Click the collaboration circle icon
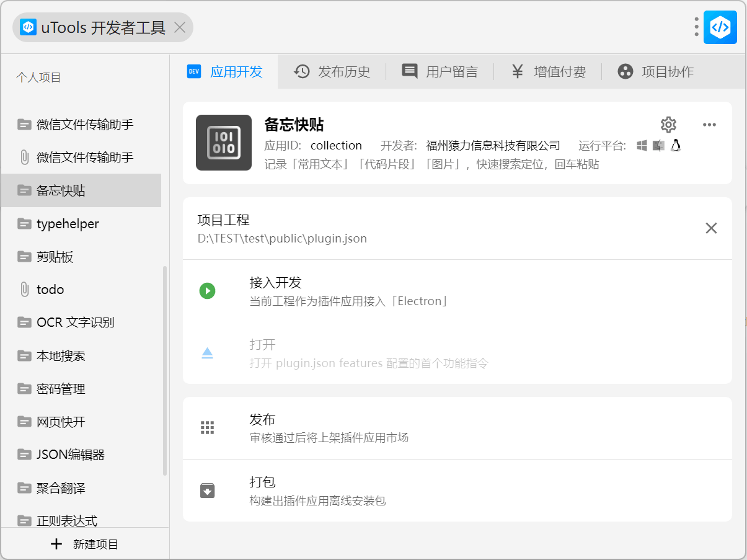Image resolution: width=747 pixels, height=560 pixels. [x=625, y=72]
